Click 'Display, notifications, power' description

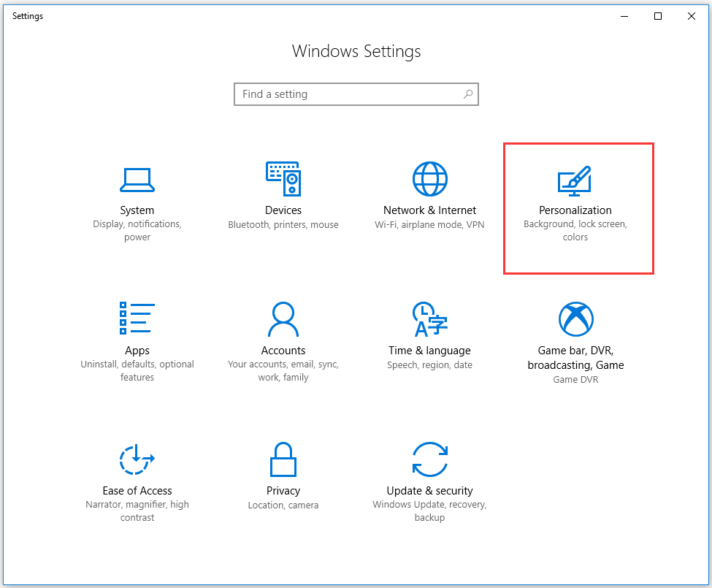[137, 231]
